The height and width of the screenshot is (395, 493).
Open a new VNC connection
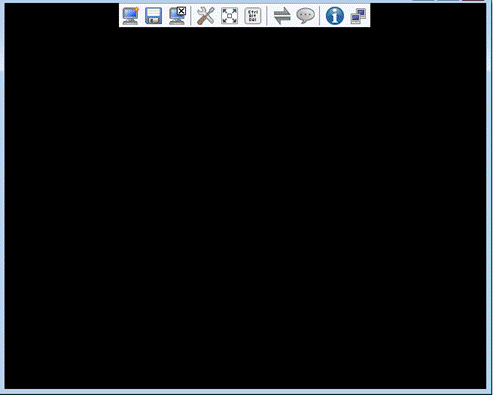[x=130, y=16]
